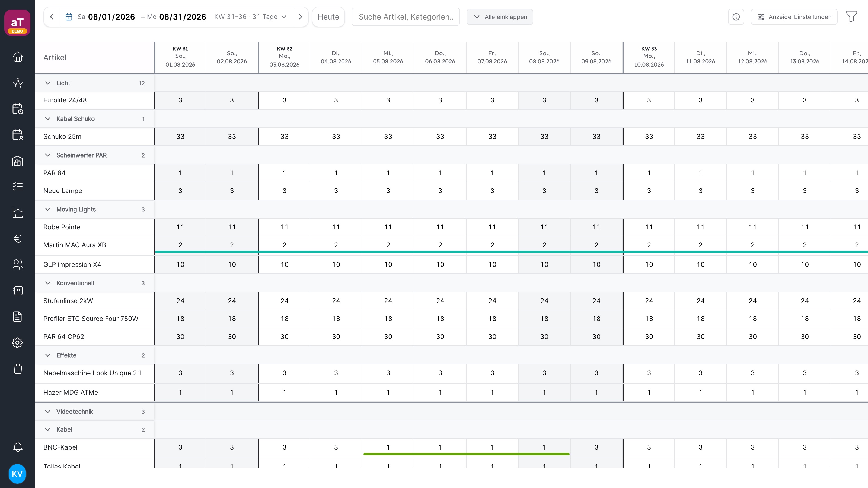Screen dimensions: 868x488
Task: Collapse the Moving Lights group
Action: (48, 209)
